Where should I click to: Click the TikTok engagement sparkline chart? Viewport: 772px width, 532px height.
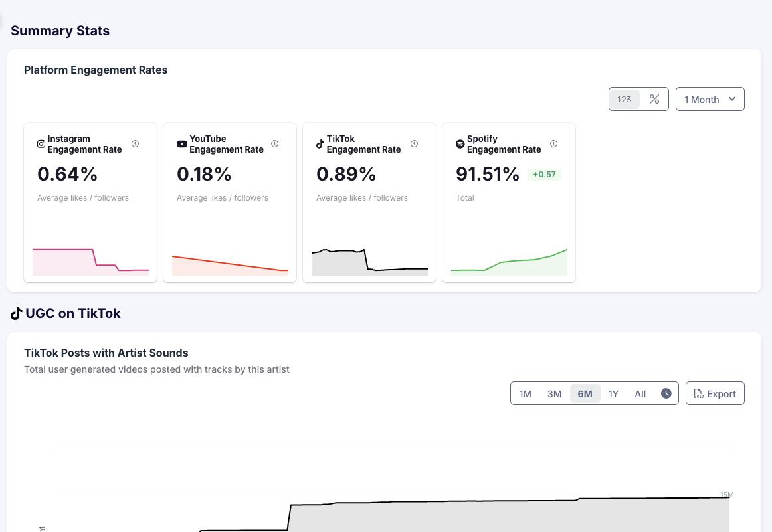369,262
